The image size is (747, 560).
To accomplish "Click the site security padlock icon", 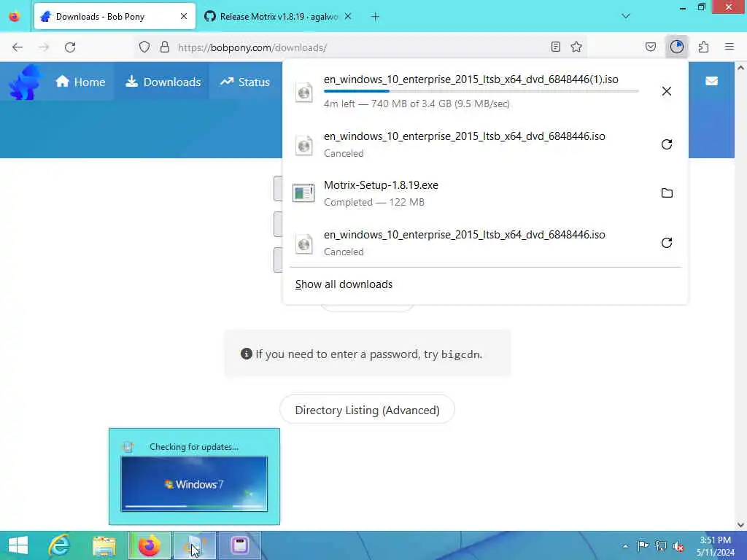I will (x=164, y=47).
